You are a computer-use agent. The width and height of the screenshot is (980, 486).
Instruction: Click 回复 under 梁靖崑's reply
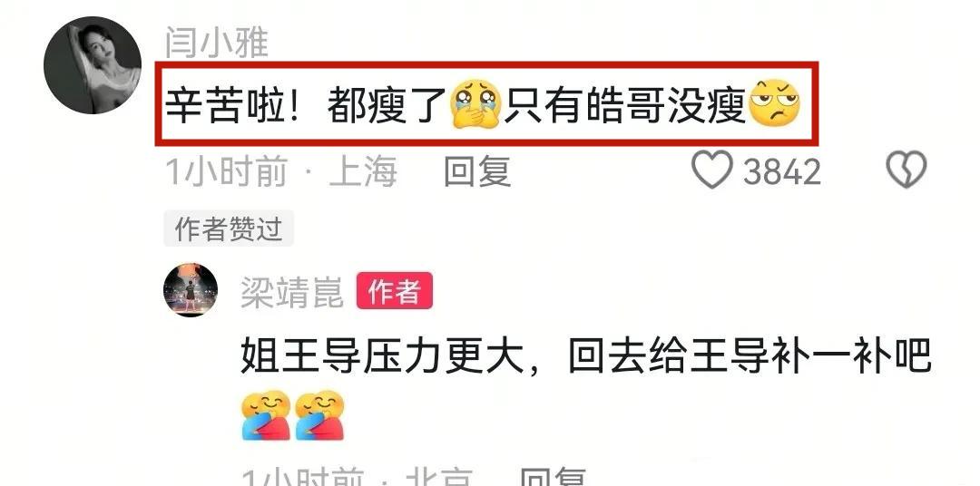[554, 477]
